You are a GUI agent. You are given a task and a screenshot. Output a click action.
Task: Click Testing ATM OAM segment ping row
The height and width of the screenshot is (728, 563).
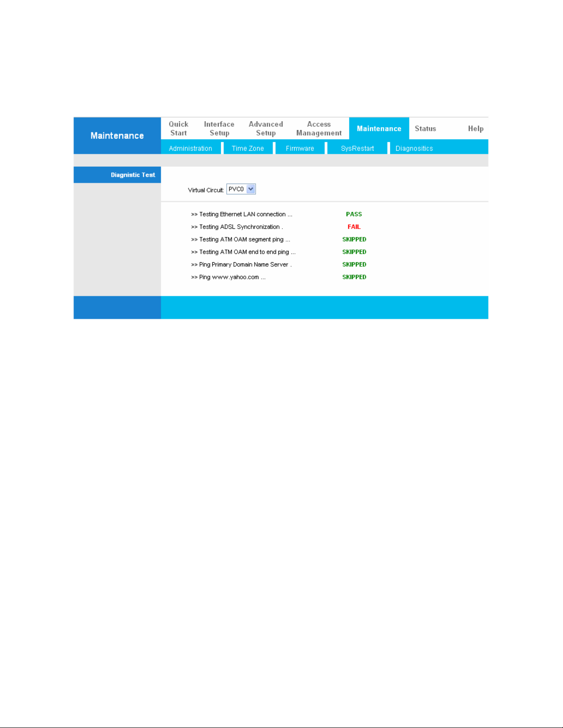coord(241,239)
